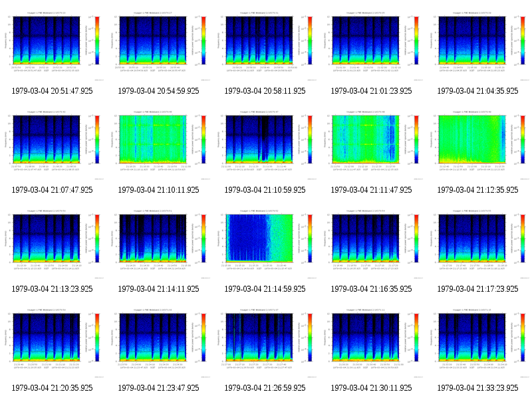Image resolution: width=532 pixels, height=396 pixels.
Task: Click caption text 1979-03-04 20:58:11.925
Action: point(265,91)
